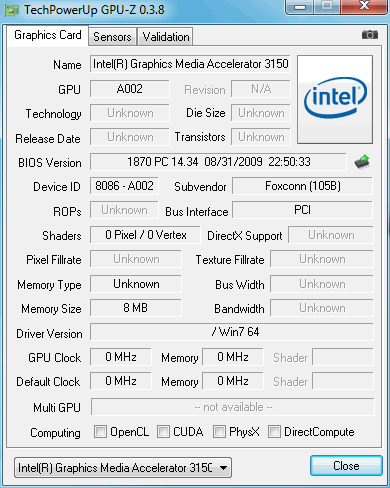Image resolution: width=390 pixels, height=488 pixels.
Task: Click the Close button
Action: pos(346,466)
